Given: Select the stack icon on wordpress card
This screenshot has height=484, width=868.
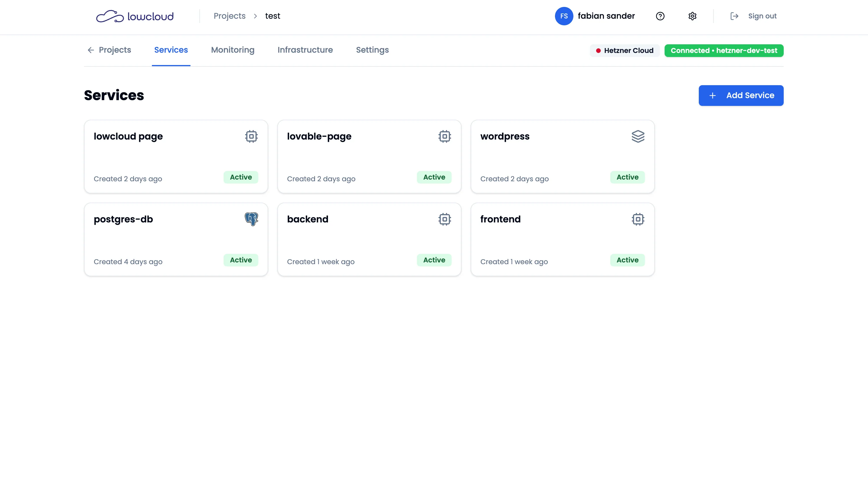Looking at the screenshot, I should click(x=638, y=136).
